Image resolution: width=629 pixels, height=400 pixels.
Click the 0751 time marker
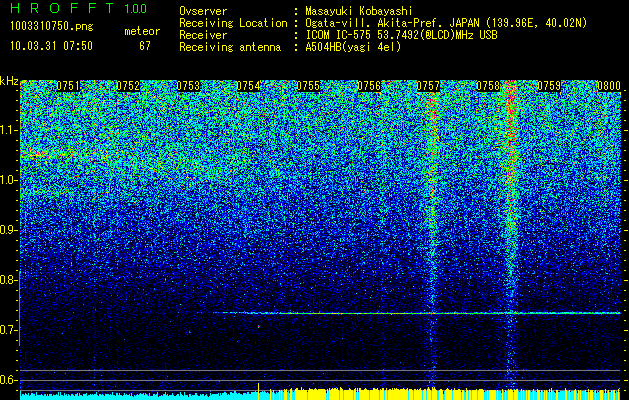(68, 86)
